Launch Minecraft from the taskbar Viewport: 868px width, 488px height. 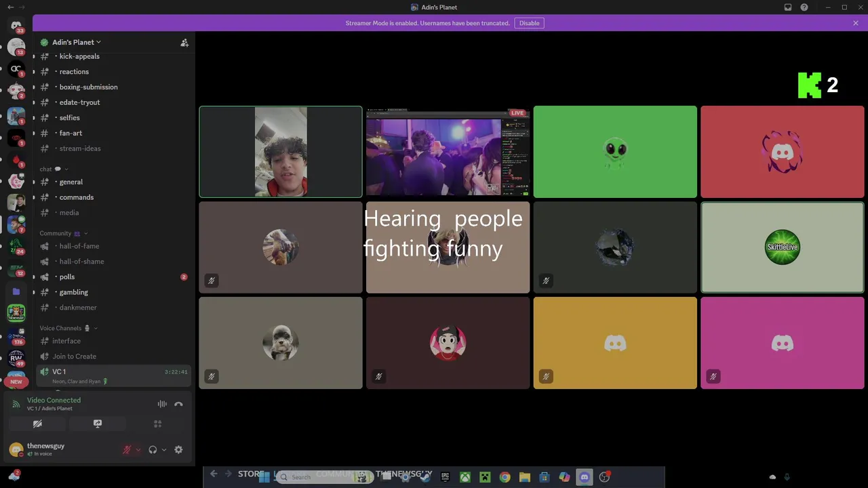[x=485, y=477]
